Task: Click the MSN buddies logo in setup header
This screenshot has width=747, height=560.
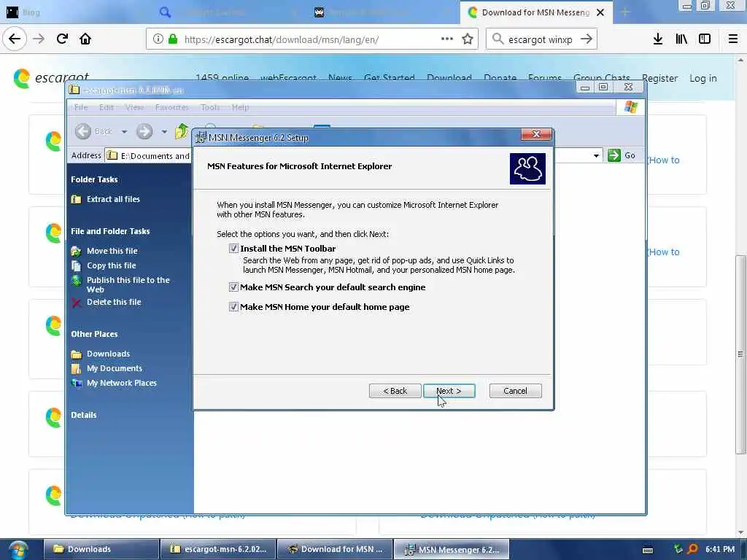Action: pos(527,168)
